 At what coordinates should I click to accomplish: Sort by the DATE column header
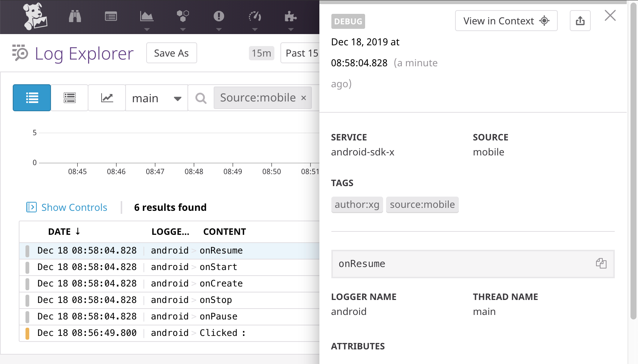pos(64,231)
